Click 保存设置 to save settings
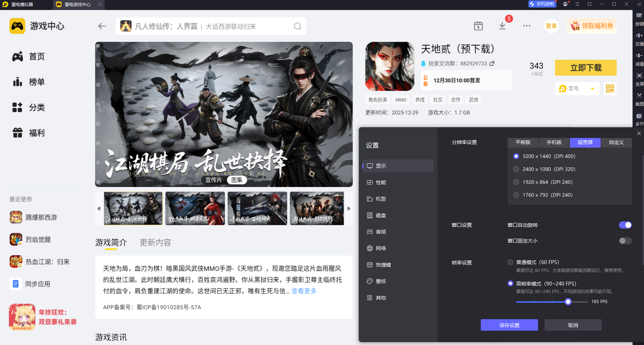This screenshot has width=644, height=345. (x=509, y=325)
